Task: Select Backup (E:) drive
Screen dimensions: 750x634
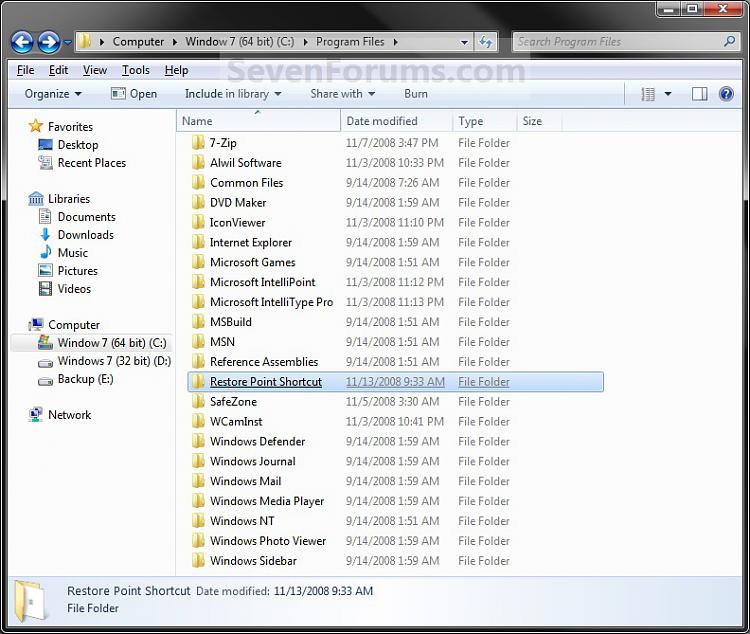Action: (x=76, y=379)
